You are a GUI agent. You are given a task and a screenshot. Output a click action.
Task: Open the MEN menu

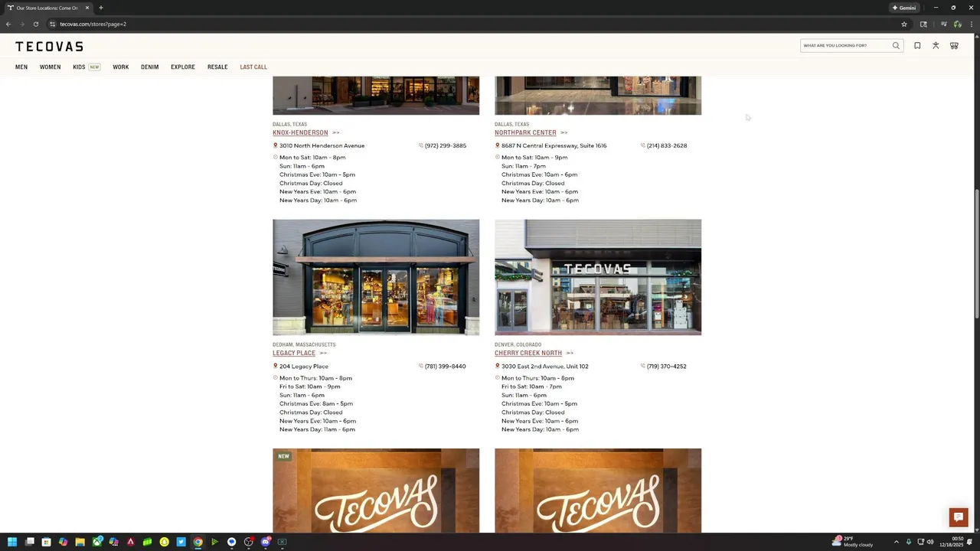click(21, 67)
